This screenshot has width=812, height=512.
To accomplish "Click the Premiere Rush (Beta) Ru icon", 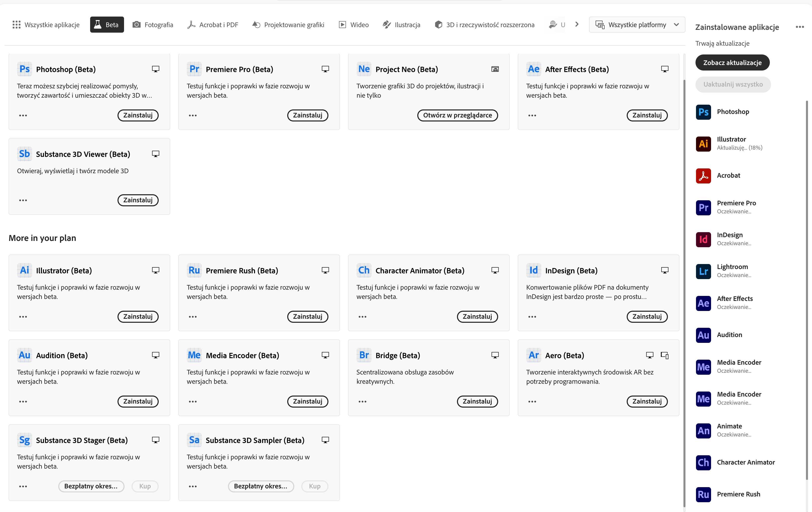I will pos(194,270).
